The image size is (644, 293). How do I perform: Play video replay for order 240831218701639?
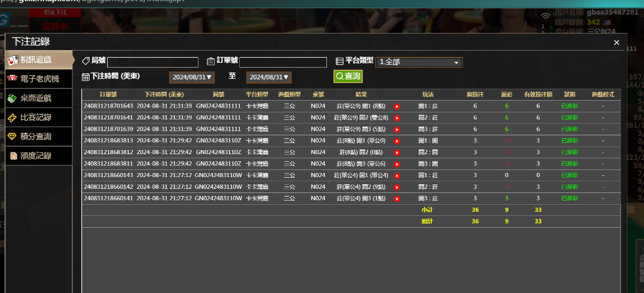[x=397, y=129]
